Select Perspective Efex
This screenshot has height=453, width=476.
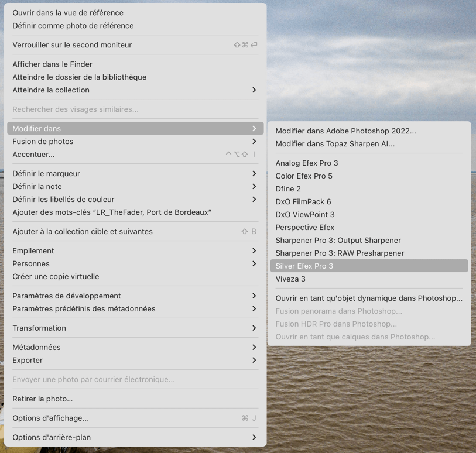click(x=369, y=227)
